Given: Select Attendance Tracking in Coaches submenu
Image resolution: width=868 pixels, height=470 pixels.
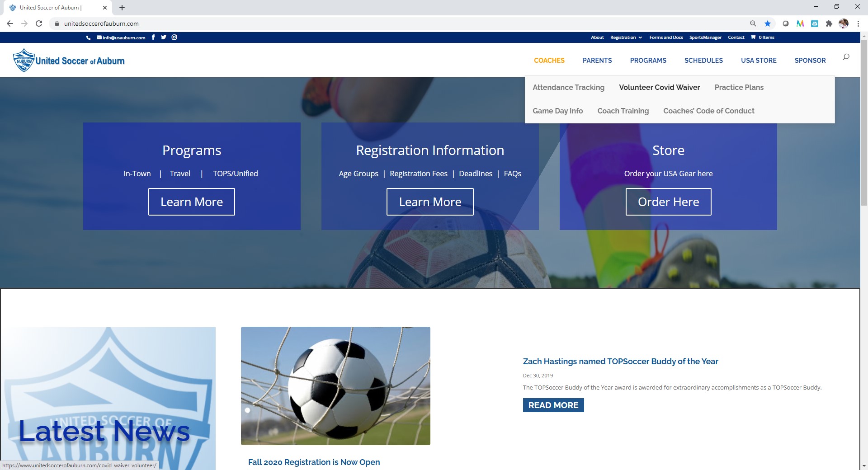Looking at the screenshot, I should [568, 87].
